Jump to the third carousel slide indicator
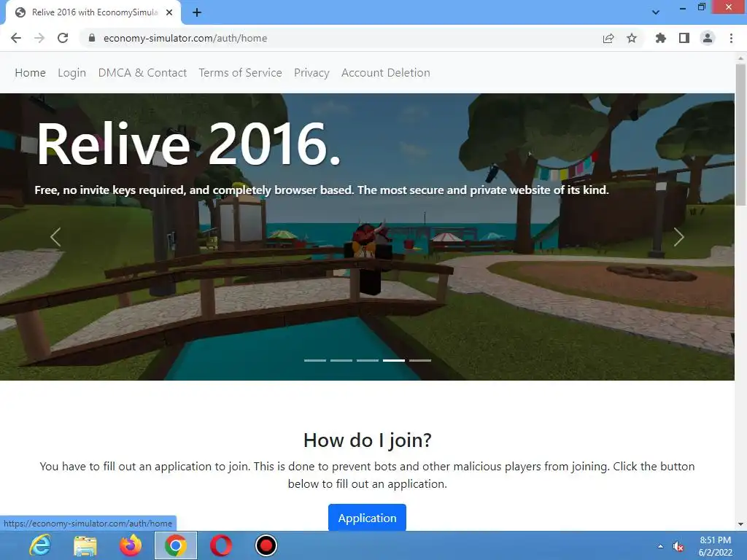This screenshot has width=747, height=560. pos(368,360)
